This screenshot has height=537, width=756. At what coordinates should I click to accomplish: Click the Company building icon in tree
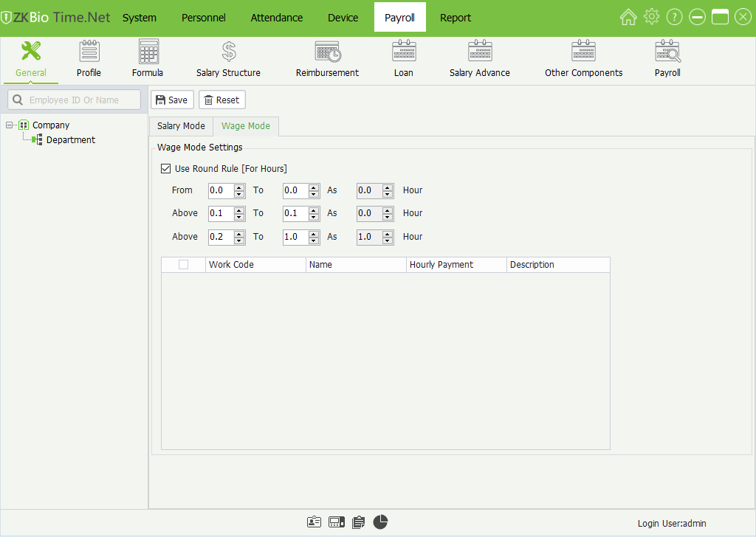pyautogui.click(x=24, y=125)
